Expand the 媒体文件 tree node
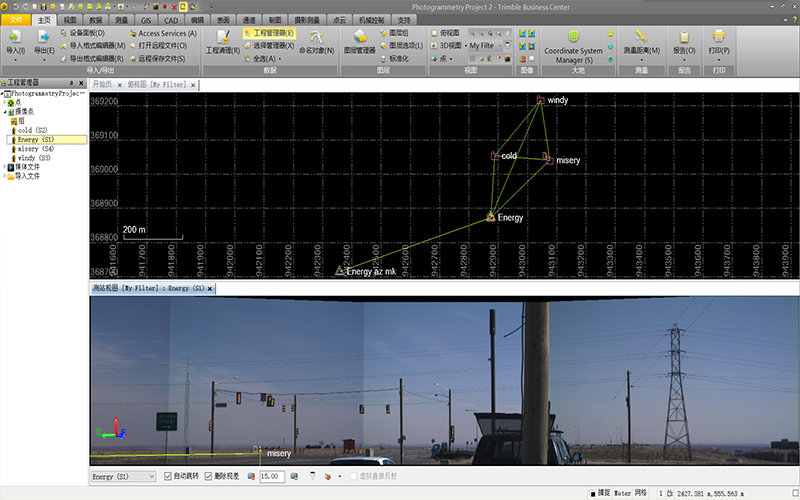Image resolution: width=800 pixels, height=500 pixels. tap(5, 167)
